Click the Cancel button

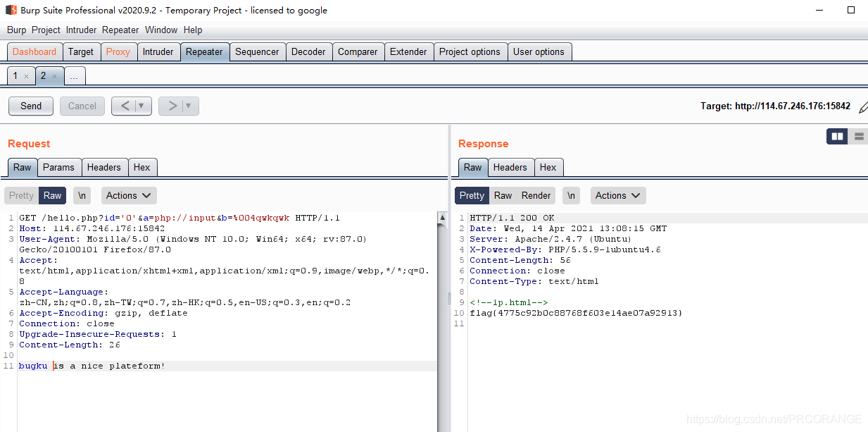pyautogui.click(x=82, y=106)
